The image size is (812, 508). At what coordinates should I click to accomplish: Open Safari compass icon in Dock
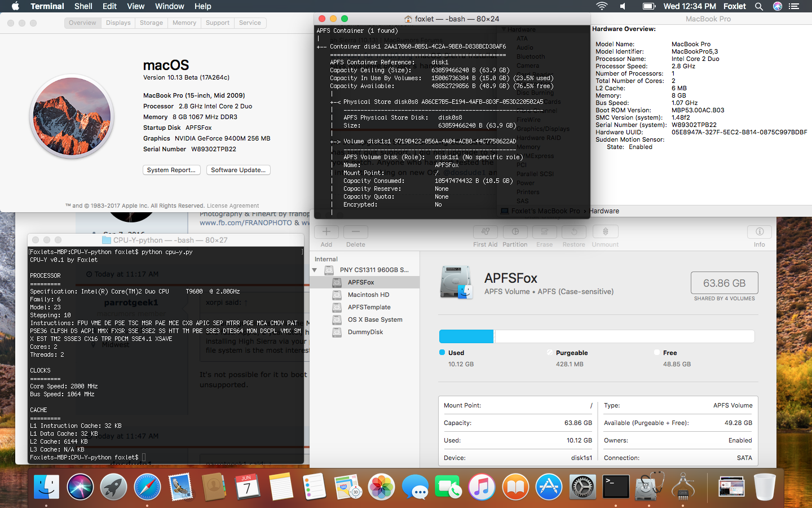click(148, 487)
